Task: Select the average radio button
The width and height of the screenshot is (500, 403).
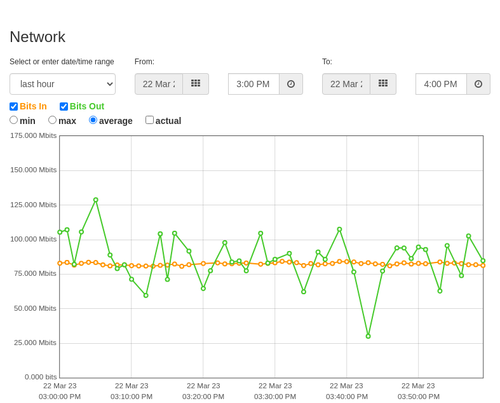Action: [x=93, y=120]
